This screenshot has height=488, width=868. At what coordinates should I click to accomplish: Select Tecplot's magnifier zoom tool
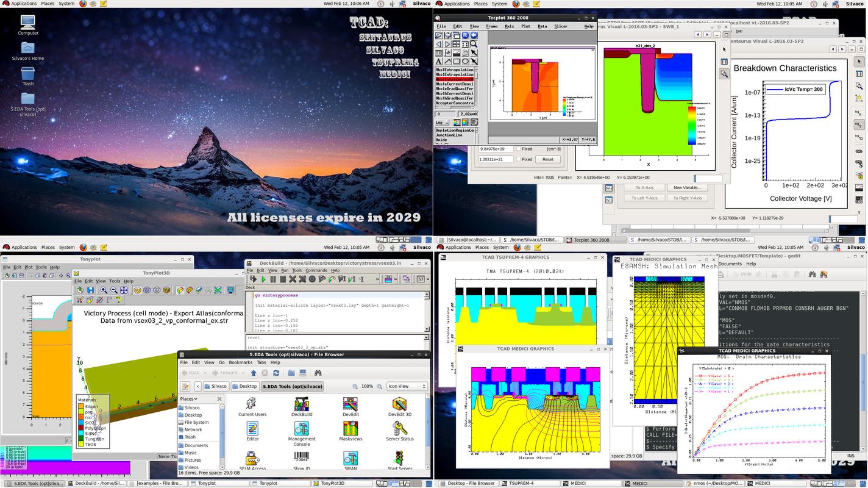click(474, 44)
